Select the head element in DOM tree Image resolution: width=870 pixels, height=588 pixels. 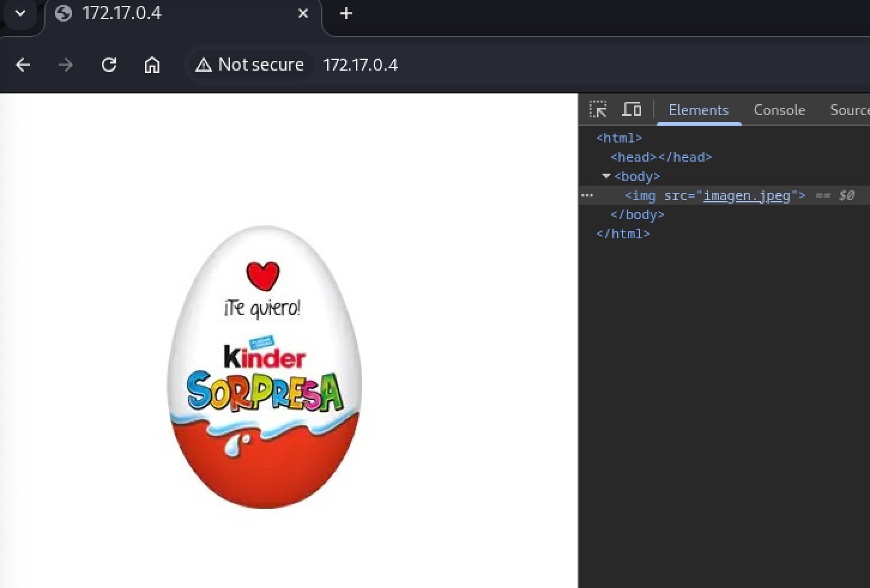pyautogui.click(x=661, y=157)
